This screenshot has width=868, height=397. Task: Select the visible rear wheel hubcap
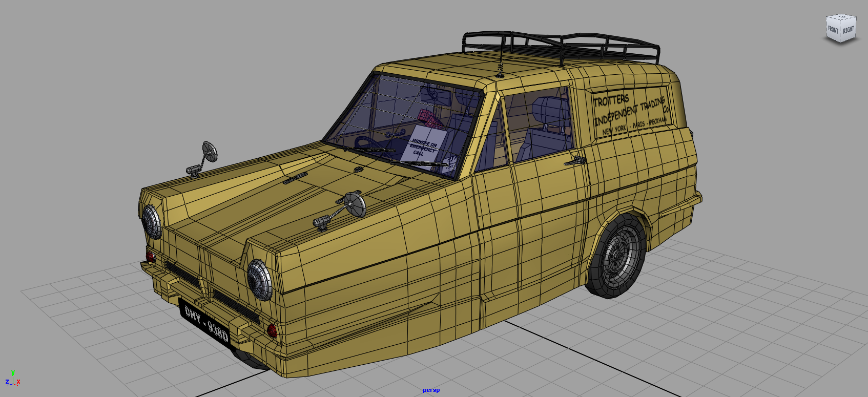click(621, 256)
